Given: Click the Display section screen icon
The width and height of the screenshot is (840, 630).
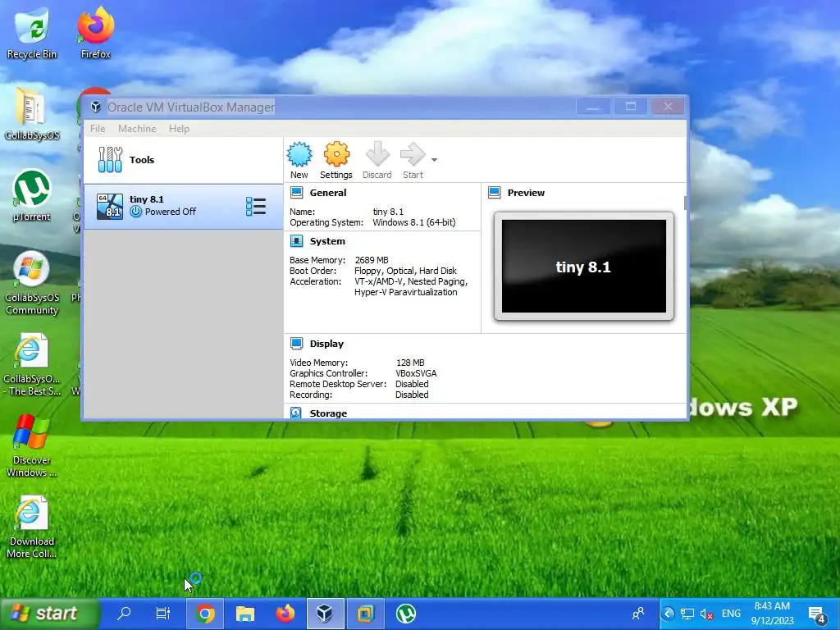Looking at the screenshot, I should (x=297, y=344).
